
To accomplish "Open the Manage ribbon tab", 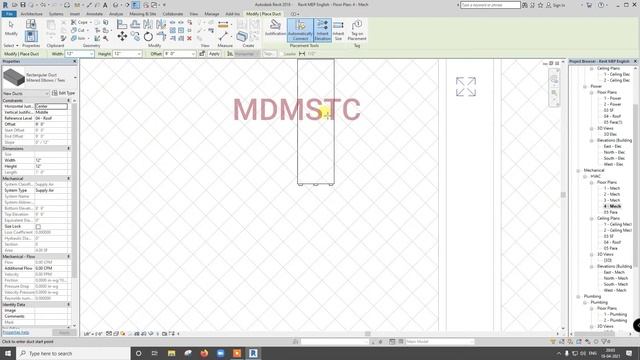I will point(212,14).
